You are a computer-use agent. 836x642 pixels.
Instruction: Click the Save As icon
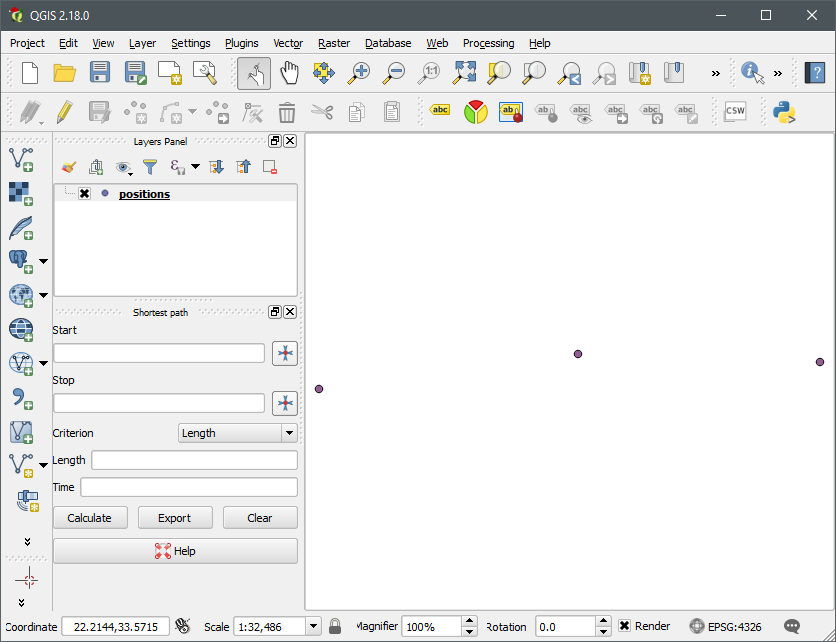(135, 73)
